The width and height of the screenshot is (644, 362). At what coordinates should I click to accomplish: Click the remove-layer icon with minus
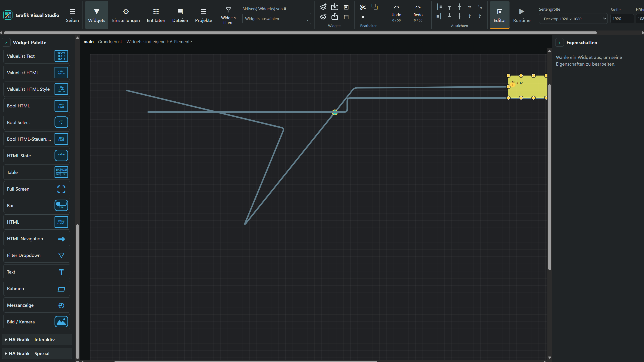pyautogui.click(x=323, y=17)
